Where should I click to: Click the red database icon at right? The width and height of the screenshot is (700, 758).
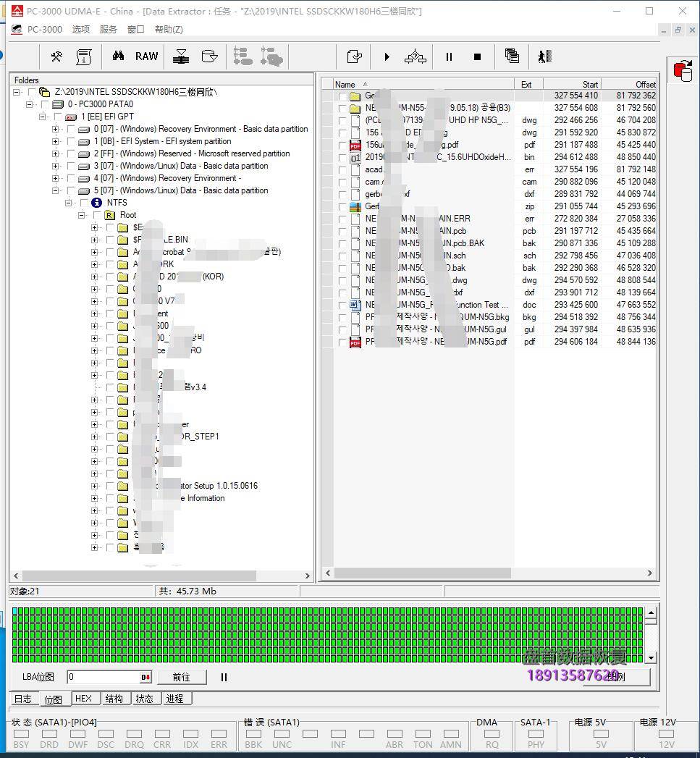pos(682,71)
